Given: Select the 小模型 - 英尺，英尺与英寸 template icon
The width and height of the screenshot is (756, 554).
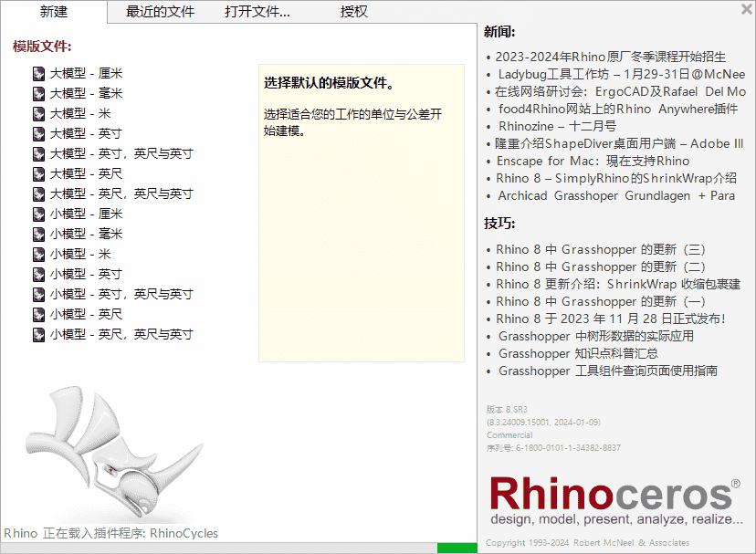Looking at the screenshot, I should 37,334.
